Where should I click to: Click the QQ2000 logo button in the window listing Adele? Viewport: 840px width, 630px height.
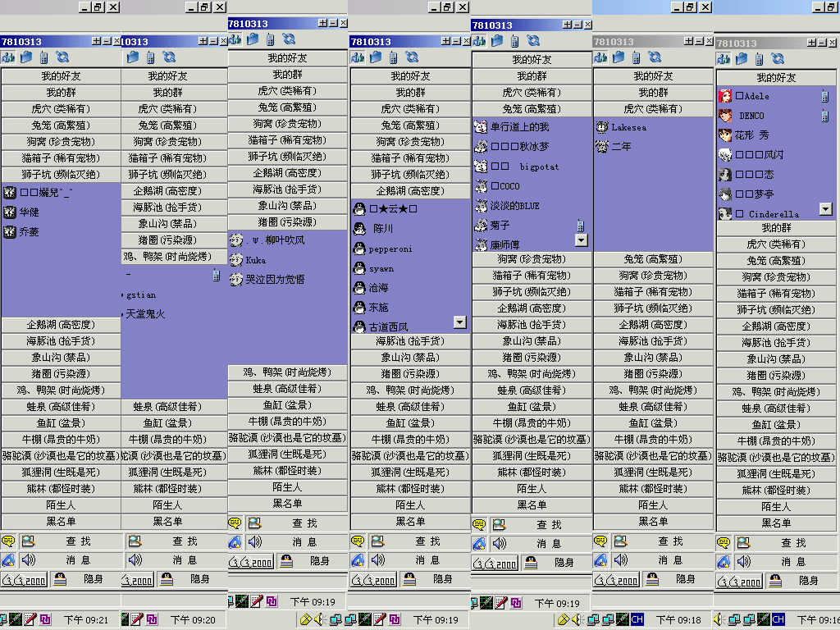tap(742, 581)
